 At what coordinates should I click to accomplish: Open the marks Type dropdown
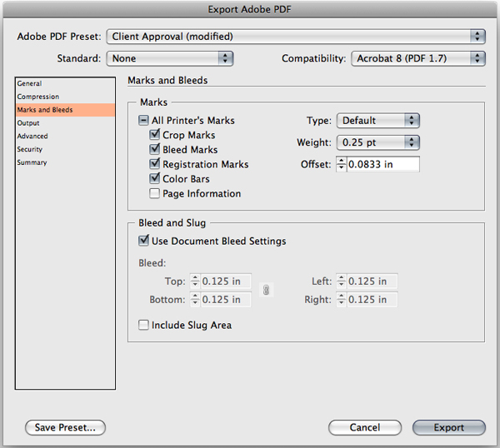tap(378, 121)
